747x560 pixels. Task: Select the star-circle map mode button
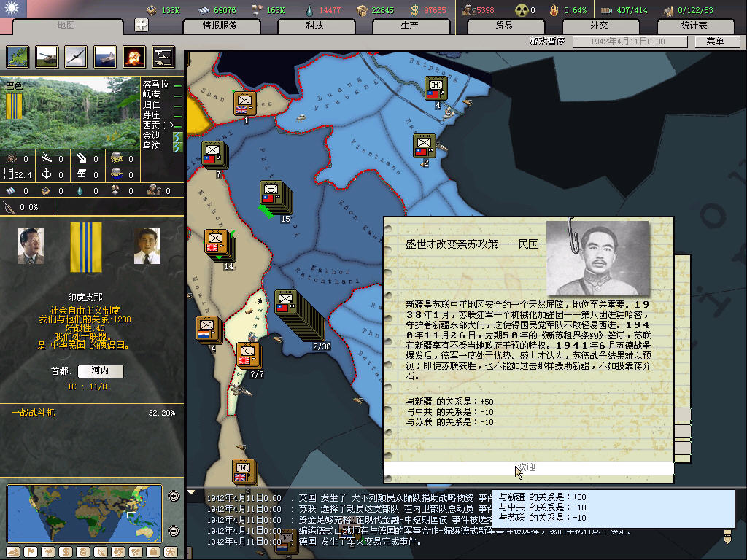tap(170, 552)
